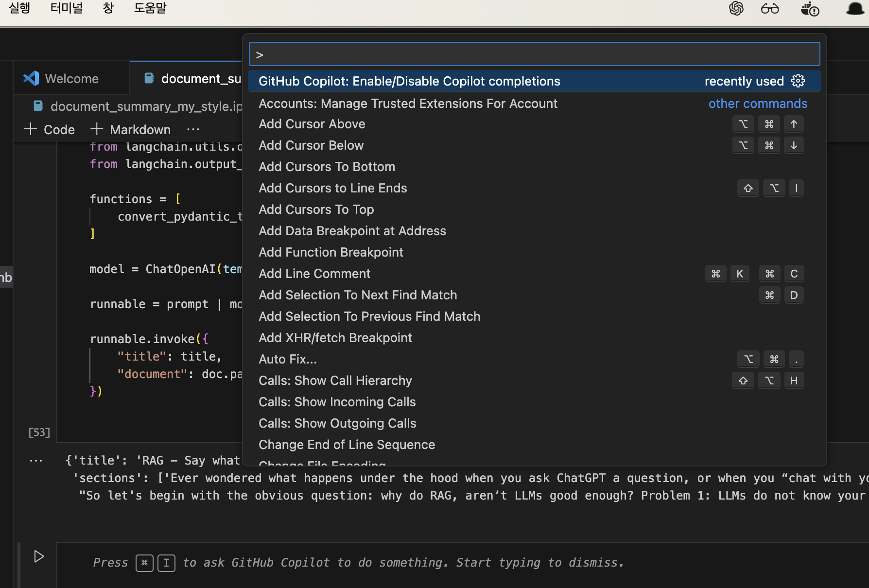The image size is (869, 588).
Task: Select Calls: Show Call Hierarchy
Action: tap(535, 380)
